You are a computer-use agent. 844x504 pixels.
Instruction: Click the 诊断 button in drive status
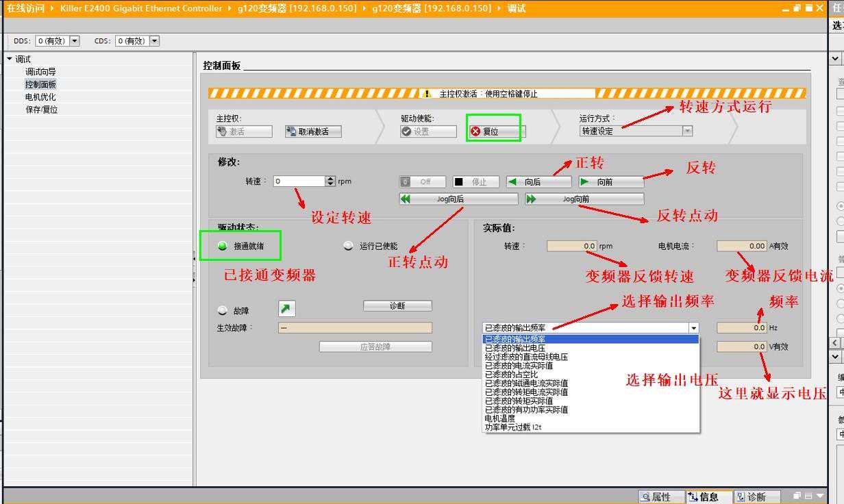pos(397,306)
